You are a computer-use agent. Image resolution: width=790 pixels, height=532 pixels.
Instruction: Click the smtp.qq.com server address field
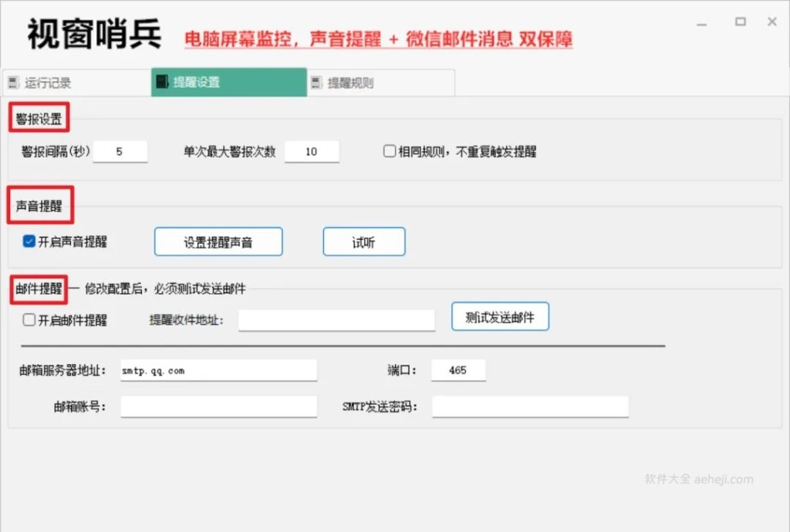218,370
